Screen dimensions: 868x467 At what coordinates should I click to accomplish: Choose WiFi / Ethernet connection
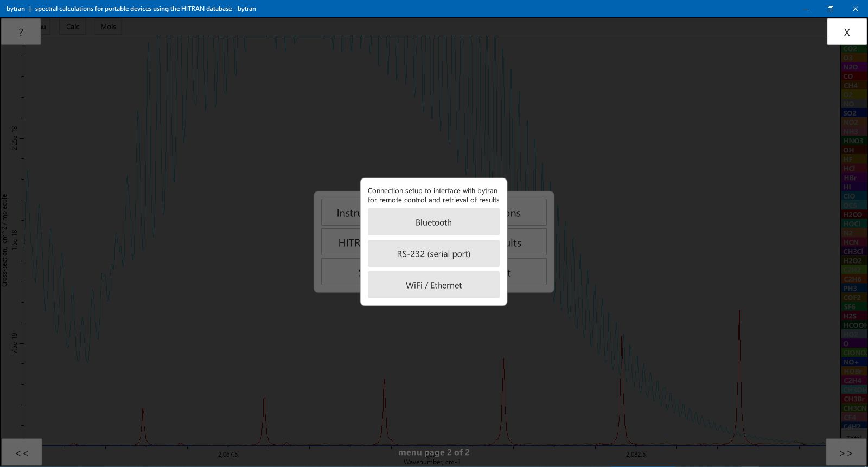pos(433,285)
